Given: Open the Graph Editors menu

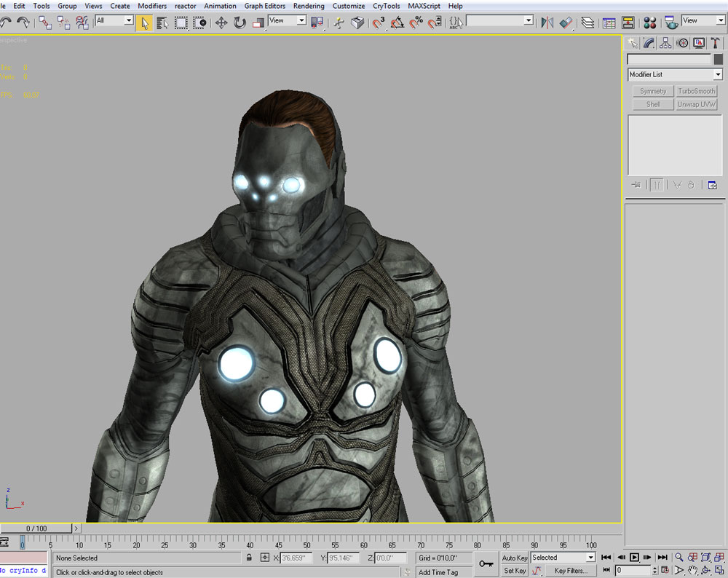Looking at the screenshot, I should point(265,6).
